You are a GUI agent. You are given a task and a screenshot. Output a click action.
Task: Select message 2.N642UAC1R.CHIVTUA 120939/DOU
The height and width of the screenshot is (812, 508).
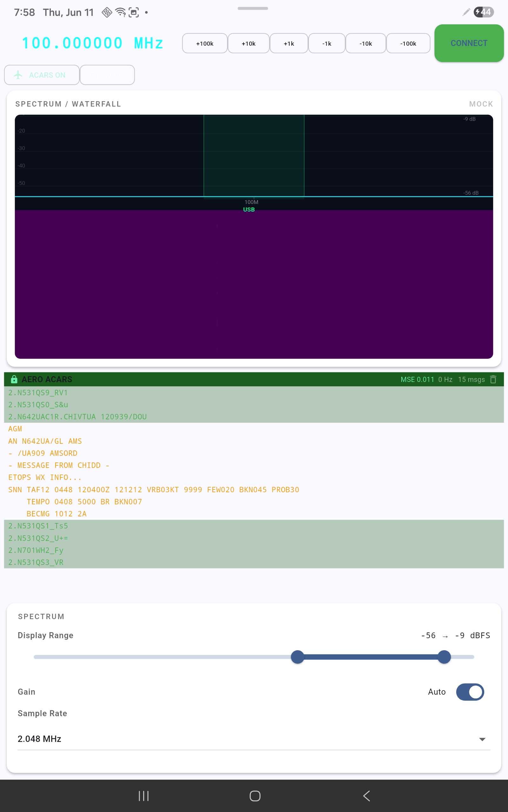(254, 417)
